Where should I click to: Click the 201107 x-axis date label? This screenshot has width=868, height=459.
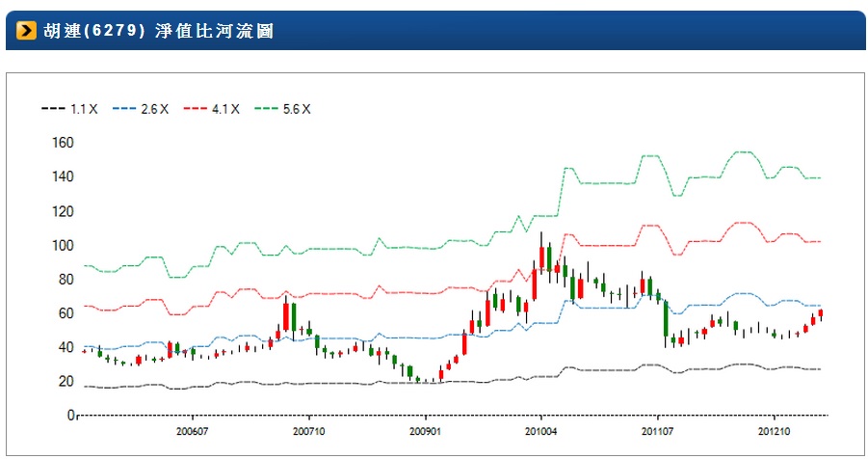click(658, 431)
